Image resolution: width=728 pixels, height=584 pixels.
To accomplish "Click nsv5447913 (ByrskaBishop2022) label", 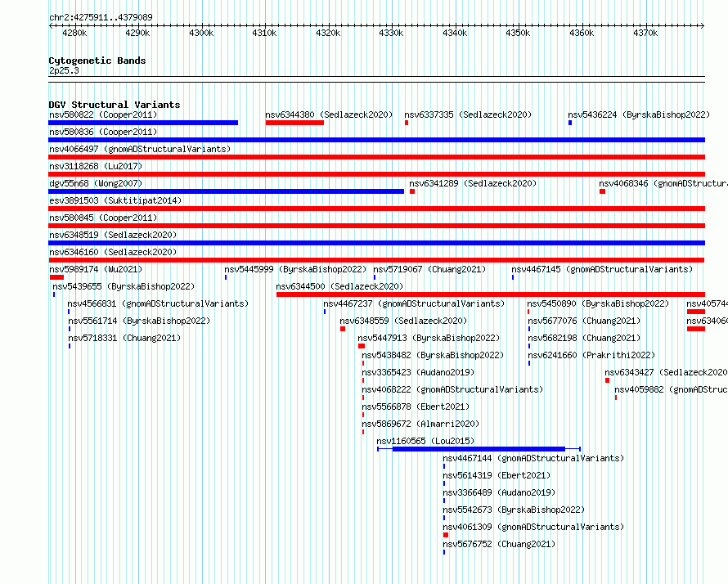I will (429, 338).
